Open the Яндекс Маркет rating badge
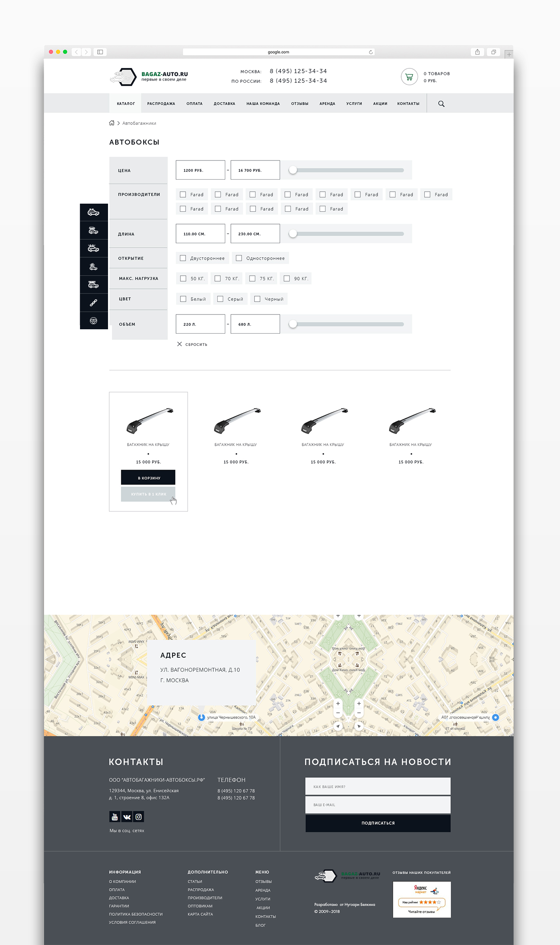560x945 pixels. [x=422, y=899]
